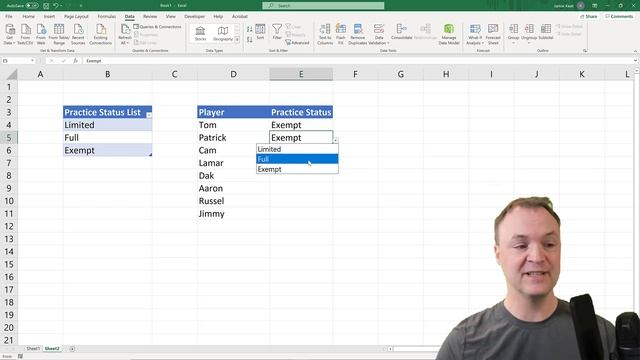Select the Limited cell in column B
The width and height of the screenshot is (640, 360).
(x=107, y=125)
